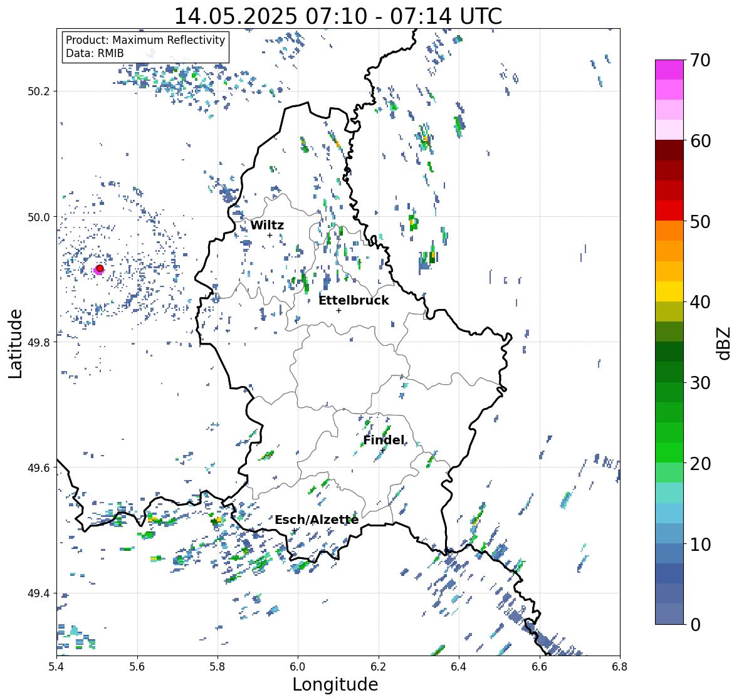Click the colorbar tick label 60
Image resolution: width=739 pixels, height=700 pixels.
click(700, 141)
